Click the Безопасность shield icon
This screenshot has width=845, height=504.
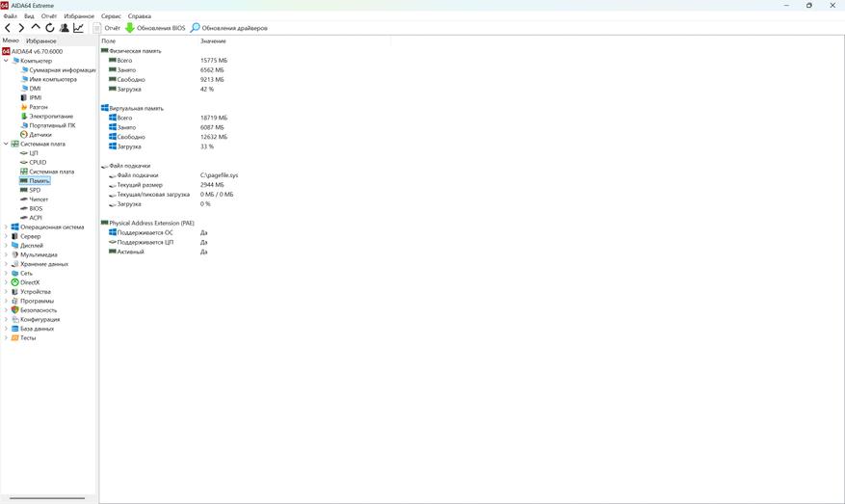(x=15, y=310)
